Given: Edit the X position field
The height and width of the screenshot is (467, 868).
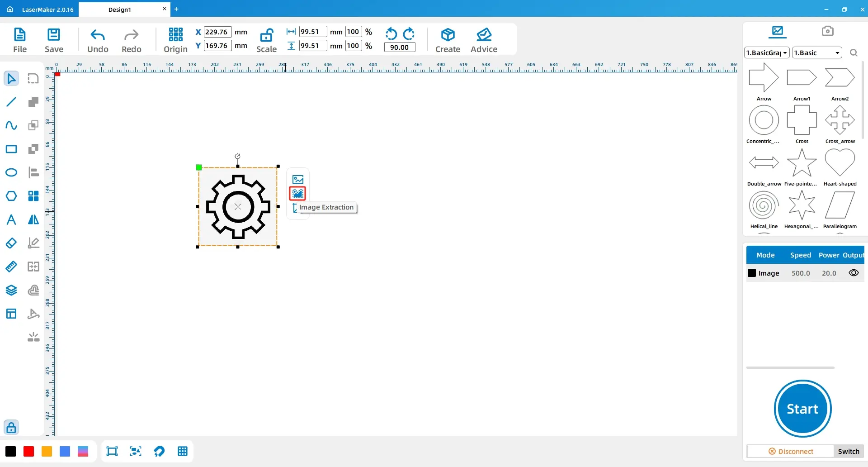Looking at the screenshot, I should (217, 32).
